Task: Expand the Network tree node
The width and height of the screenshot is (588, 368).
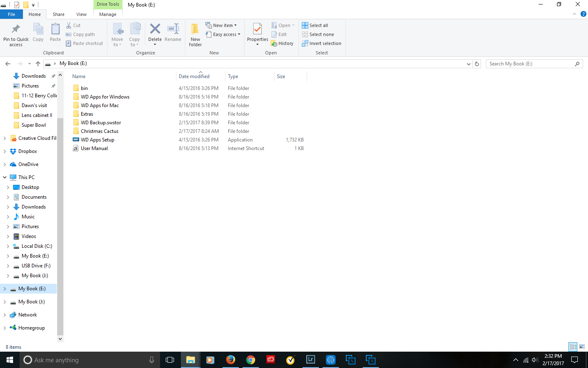Action: click(5, 315)
